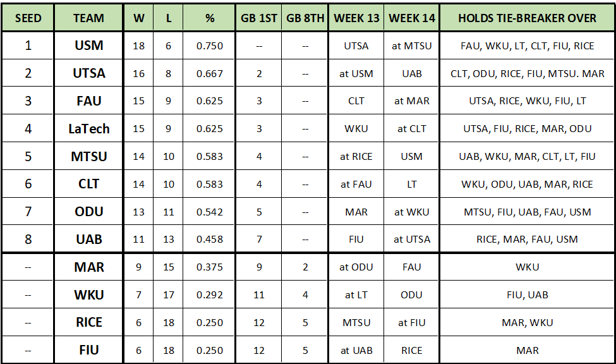This screenshot has height=364, width=616.
Task: Select MAR's 0.375 percentage cell
Action: 210,267
